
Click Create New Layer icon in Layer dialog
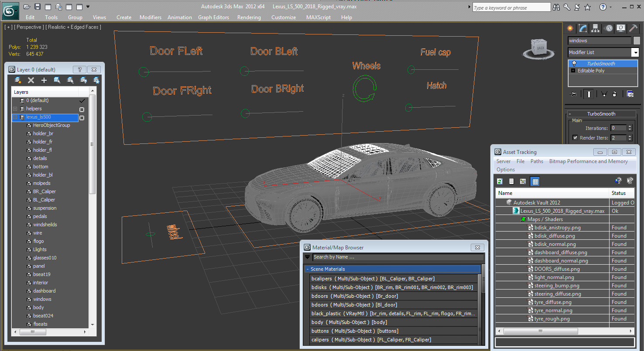point(18,80)
